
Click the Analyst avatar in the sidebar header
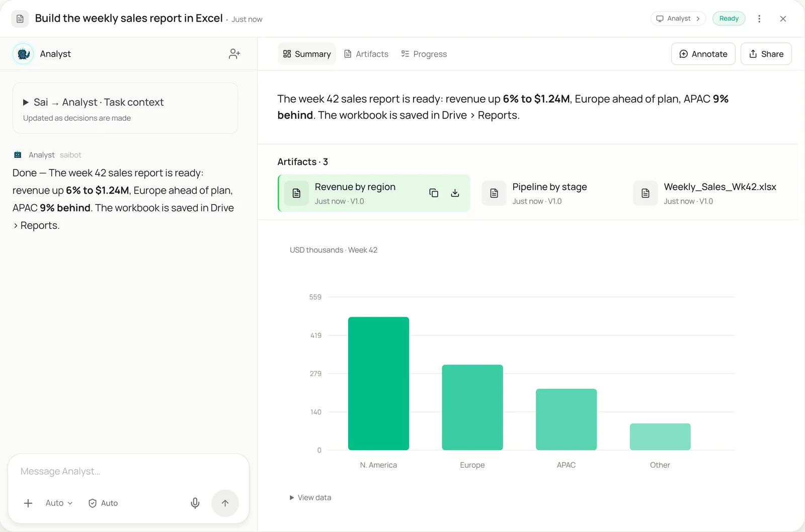pyautogui.click(x=23, y=54)
